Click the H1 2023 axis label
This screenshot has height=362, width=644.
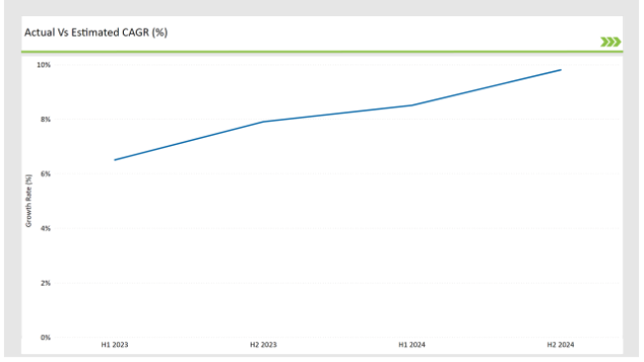click(x=115, y=345)
